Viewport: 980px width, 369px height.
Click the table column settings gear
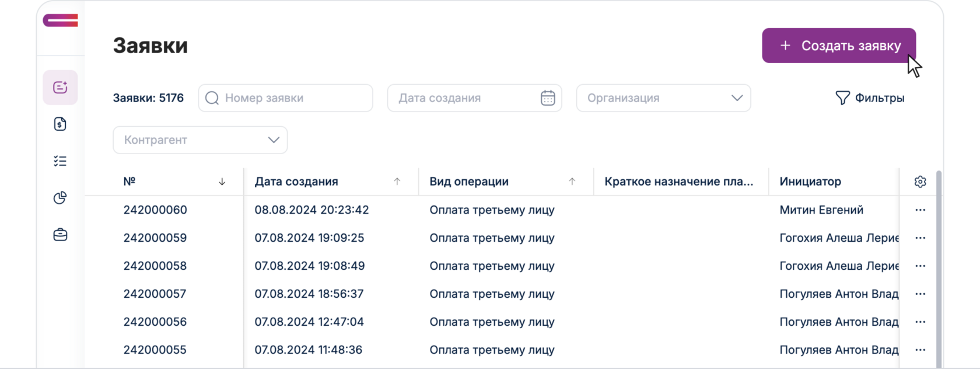pyautogui.click(x=920, y=182)
